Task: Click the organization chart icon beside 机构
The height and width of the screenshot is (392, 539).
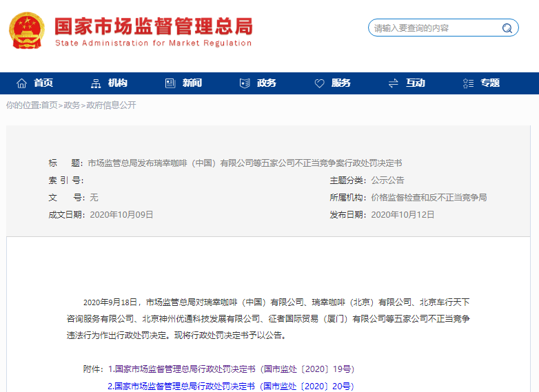Action: coord(96,83)
